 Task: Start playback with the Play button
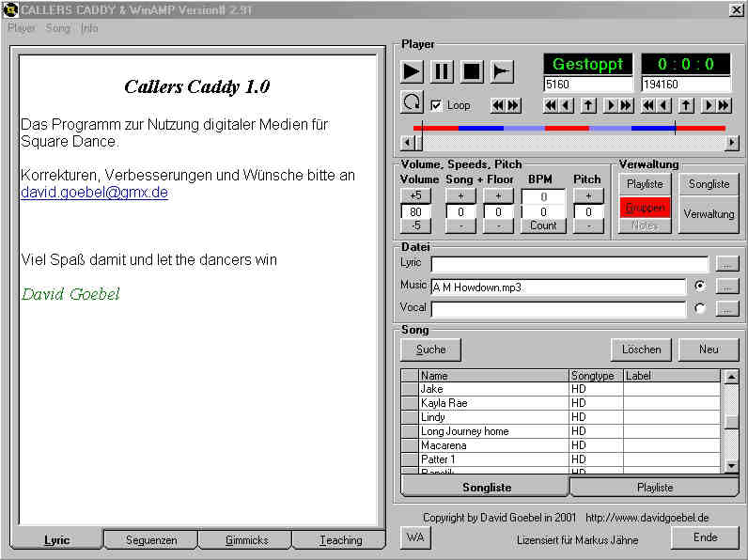point(412,72)
